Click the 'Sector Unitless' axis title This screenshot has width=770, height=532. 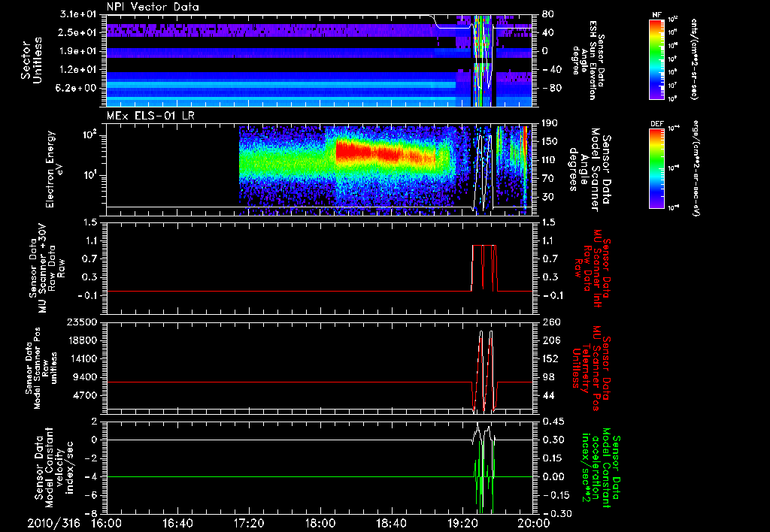(x=32, y=60)
